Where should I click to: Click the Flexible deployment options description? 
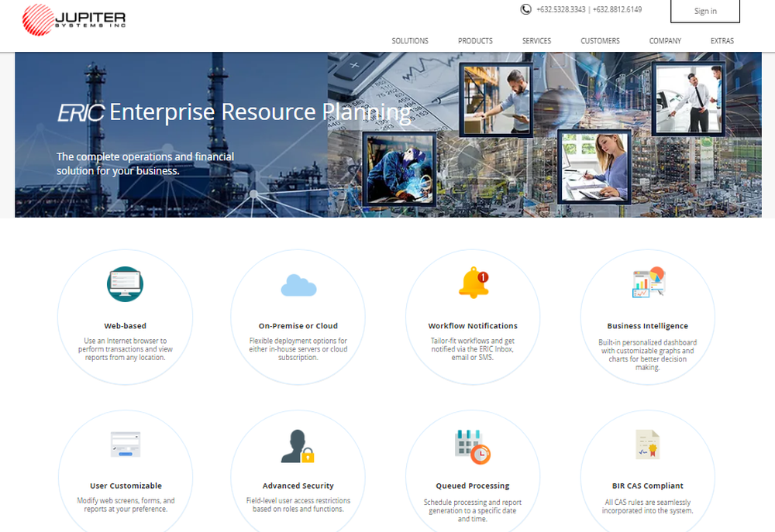click(x=298, y=349)
